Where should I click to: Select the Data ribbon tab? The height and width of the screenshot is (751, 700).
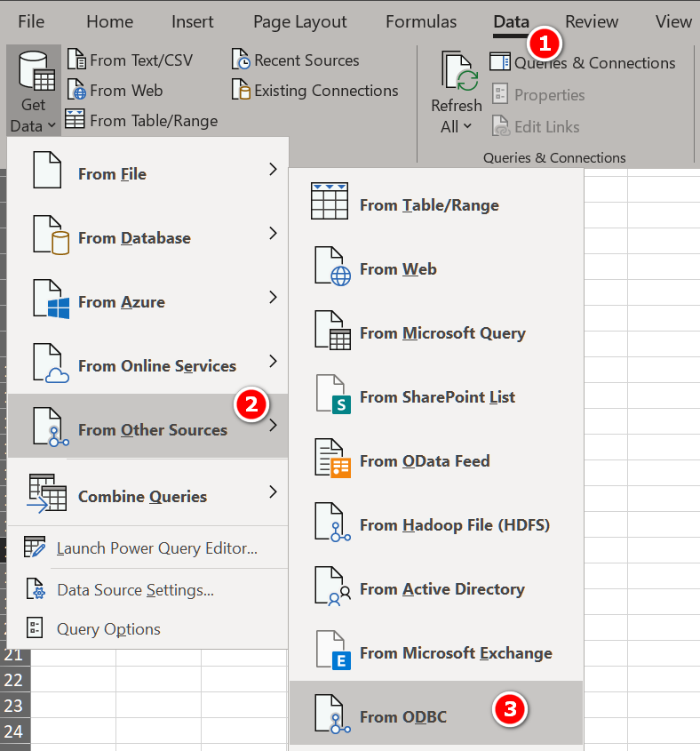(511, 22)
